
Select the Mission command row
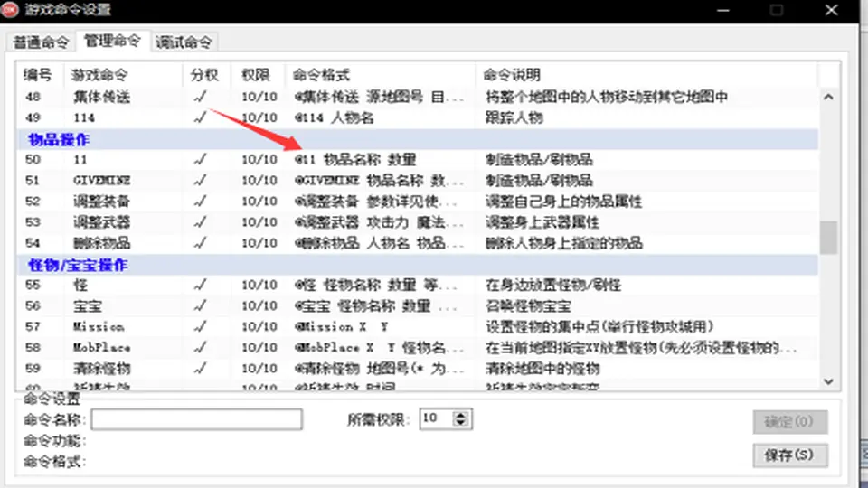click(418, 326)
